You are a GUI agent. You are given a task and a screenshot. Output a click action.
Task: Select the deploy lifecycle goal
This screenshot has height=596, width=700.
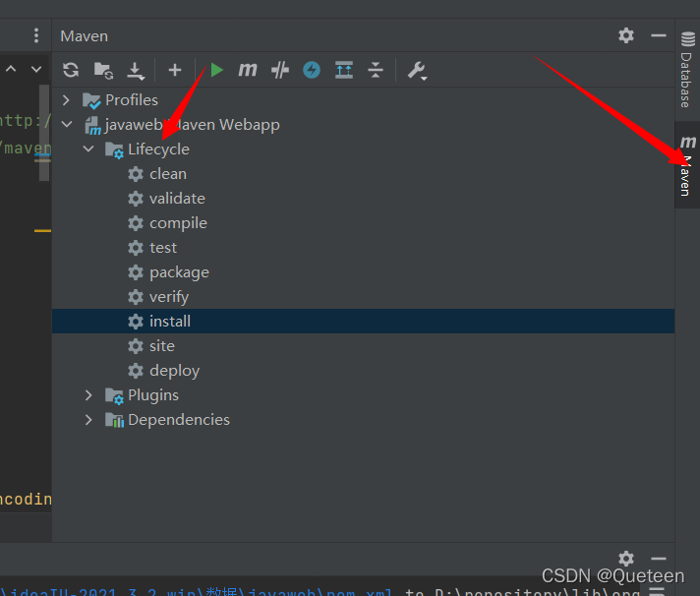(x=164, y=371)
